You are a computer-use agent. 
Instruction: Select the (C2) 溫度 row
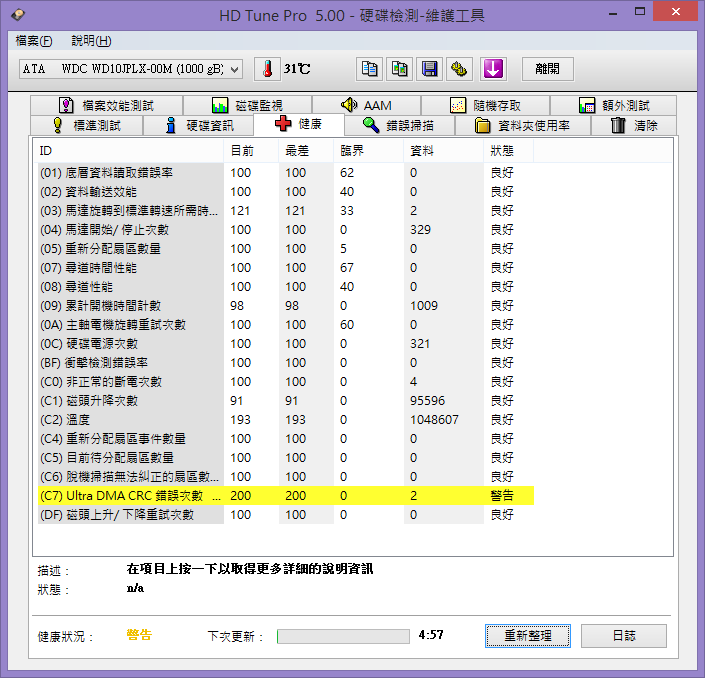[286, 419]
